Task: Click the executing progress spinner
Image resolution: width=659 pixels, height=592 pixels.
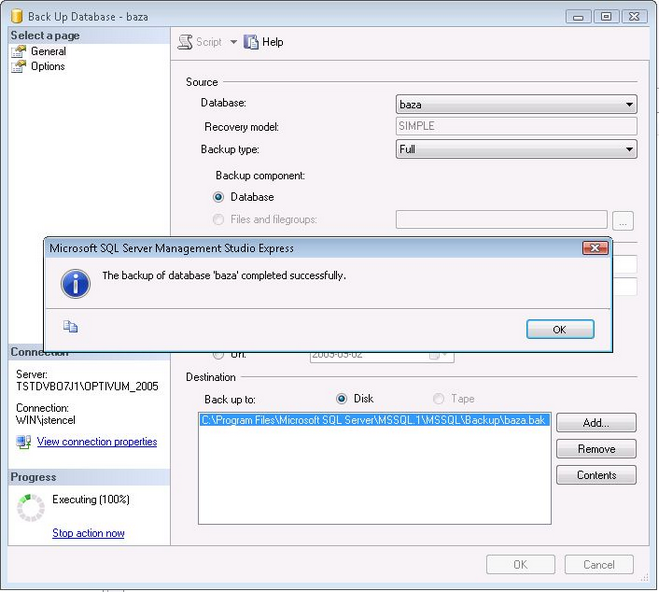Action: point(31,508)
